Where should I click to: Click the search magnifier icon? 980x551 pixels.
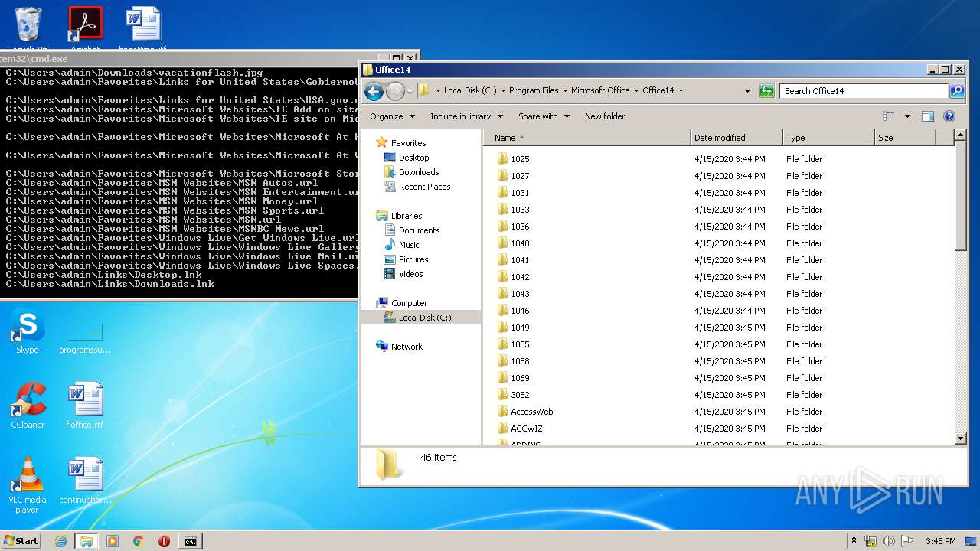(x=956, y=91)
